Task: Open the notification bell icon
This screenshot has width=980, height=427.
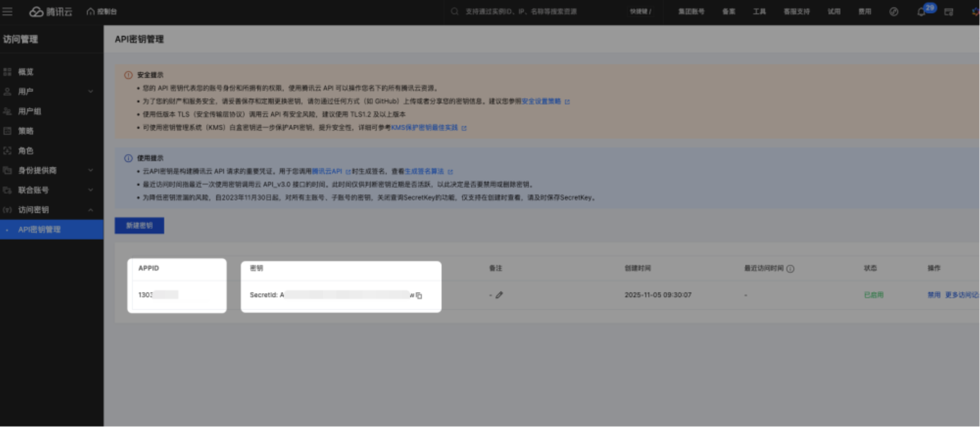Action: click(921, 12)
